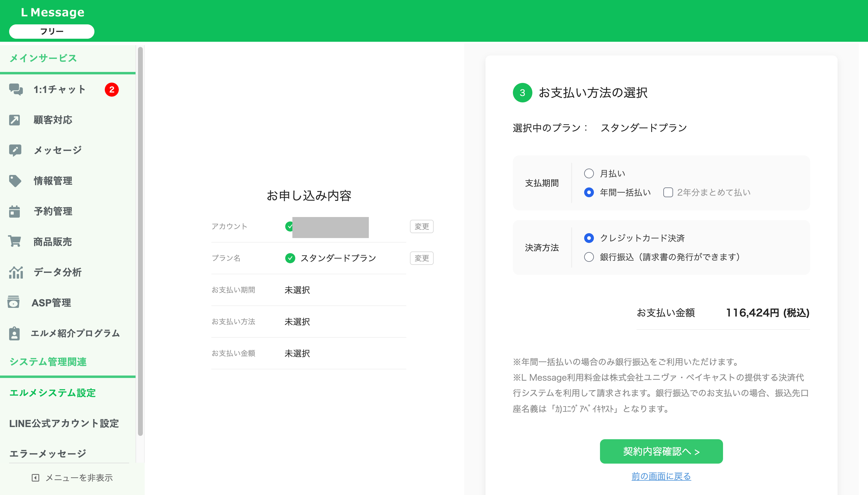Select the 年間一括払い radio option
This screenshot has width=868, height=495.
589,192
